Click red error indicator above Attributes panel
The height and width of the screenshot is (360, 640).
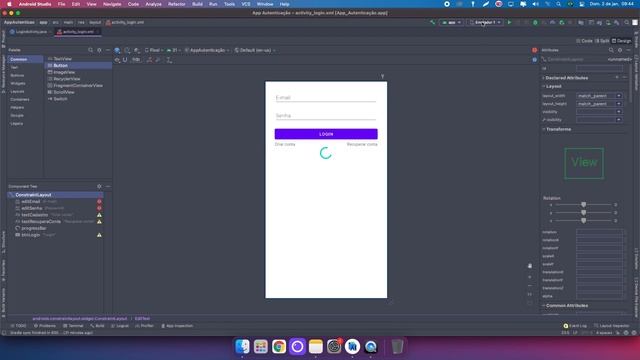pyautogui.click(x=534, y=50)
